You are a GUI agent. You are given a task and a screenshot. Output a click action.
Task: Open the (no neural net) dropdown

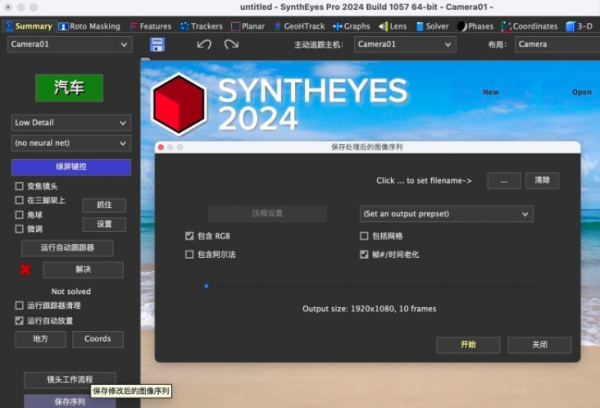(x=71, y=143)
